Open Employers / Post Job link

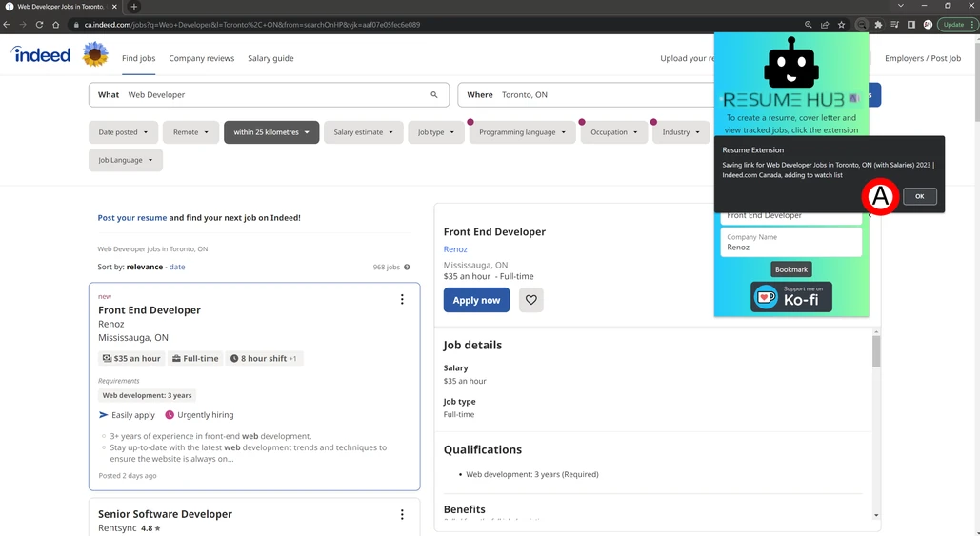pos(923,58)
